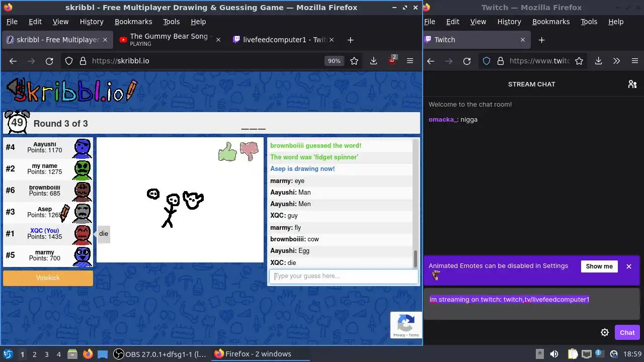Close the skribbl tab
Viewport: 644px width, 362px height.
point(105,40)
